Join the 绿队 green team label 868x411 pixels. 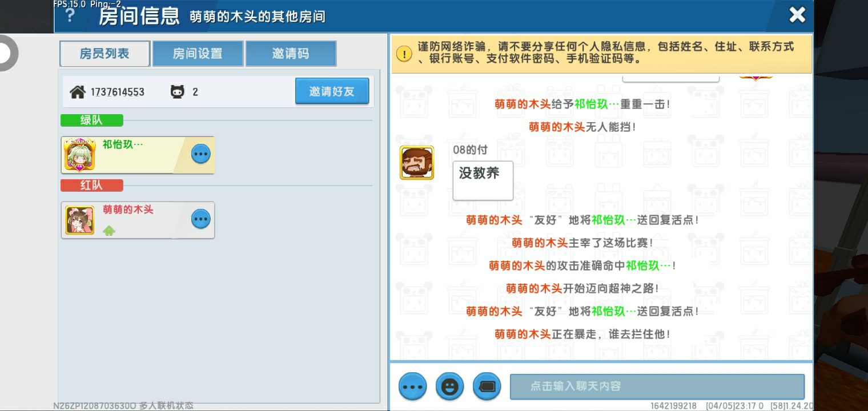coord(91,120)
